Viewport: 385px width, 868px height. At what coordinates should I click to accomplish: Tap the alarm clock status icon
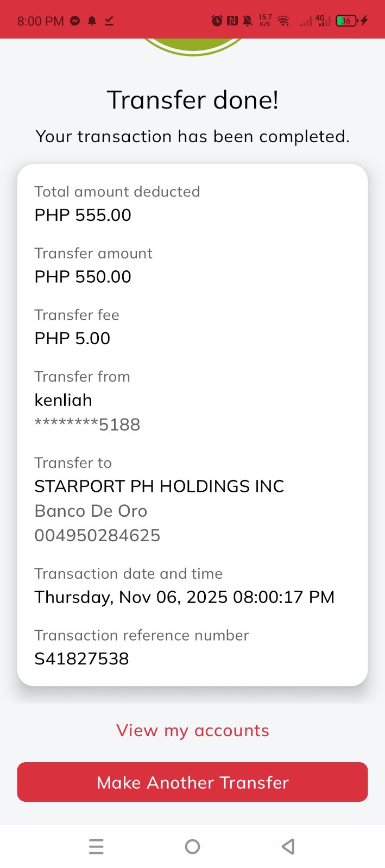tap(217, 21)
